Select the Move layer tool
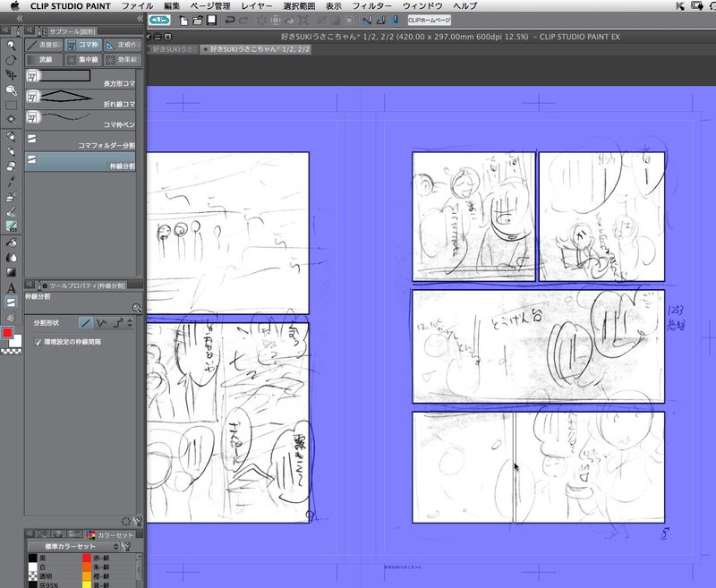Screen dimensions: 716x588 click(11, 75)
